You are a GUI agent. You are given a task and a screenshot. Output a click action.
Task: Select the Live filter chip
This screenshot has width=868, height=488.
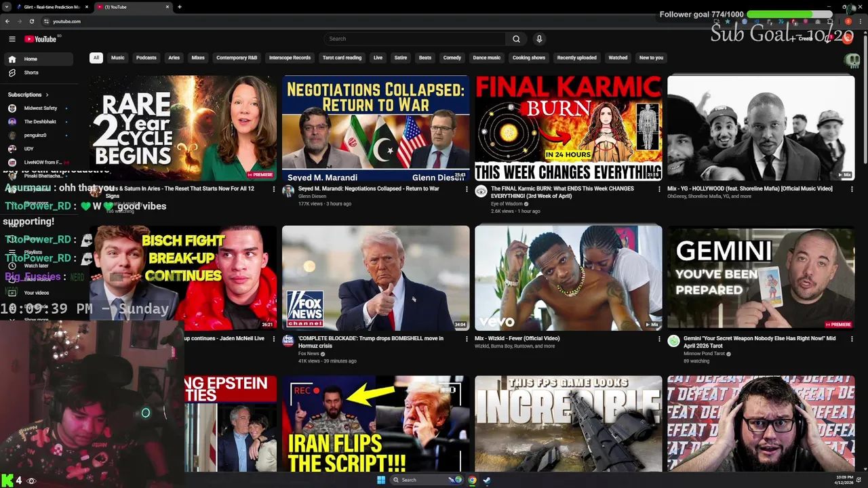[x=378, y=58]
